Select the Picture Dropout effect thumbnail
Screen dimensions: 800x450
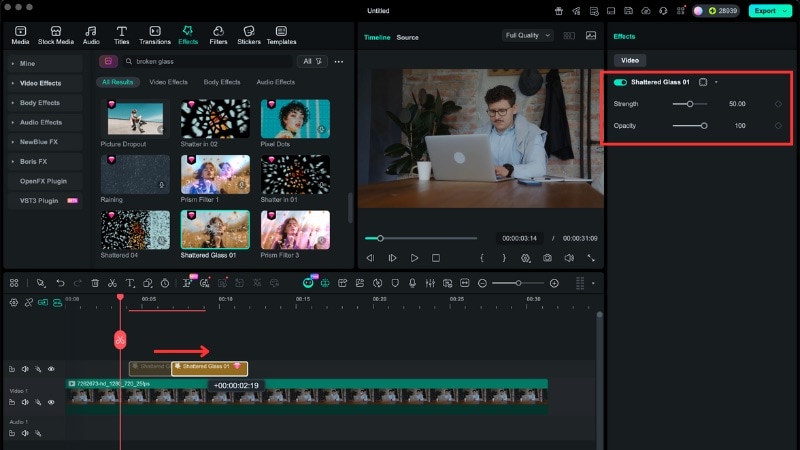135,118
